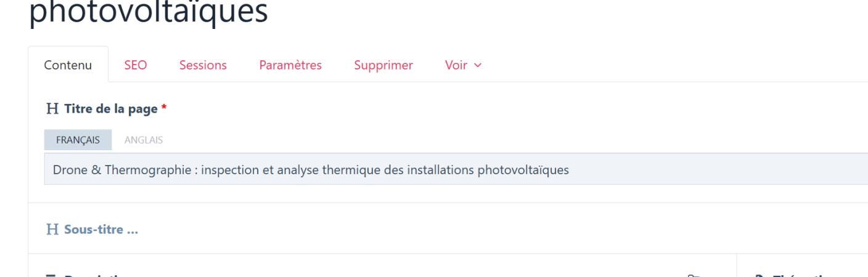Select the Paramètres tab

(x=290, y=65)
